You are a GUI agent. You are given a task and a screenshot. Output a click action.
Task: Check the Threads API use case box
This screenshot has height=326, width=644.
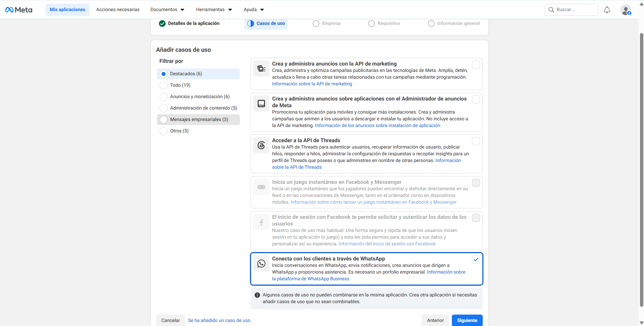click(x=476, y=141)
